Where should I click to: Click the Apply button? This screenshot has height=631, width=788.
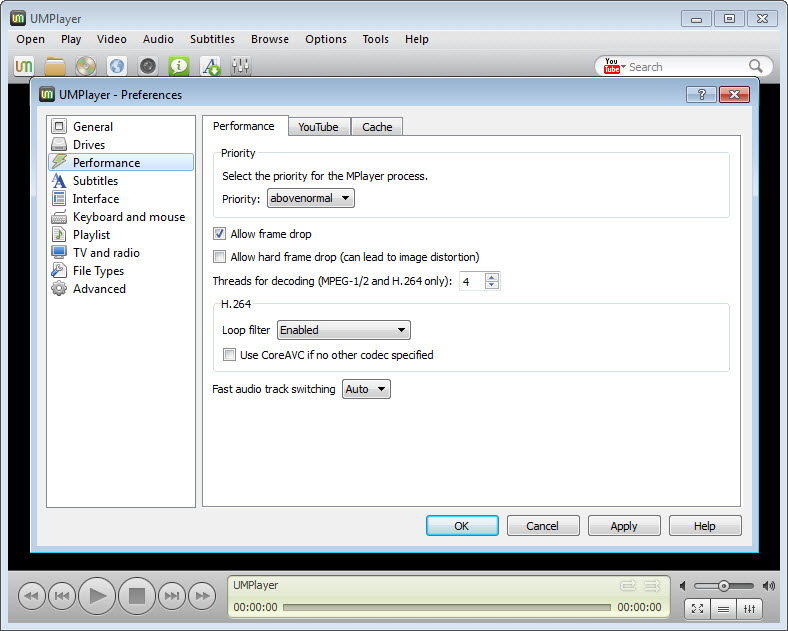(624, 525)
